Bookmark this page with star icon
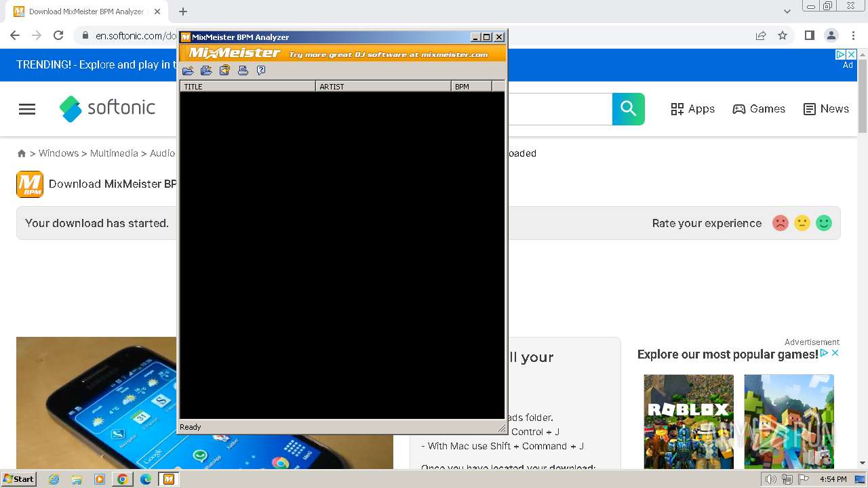This screenshot has width=868, height=488. (783, 35)
